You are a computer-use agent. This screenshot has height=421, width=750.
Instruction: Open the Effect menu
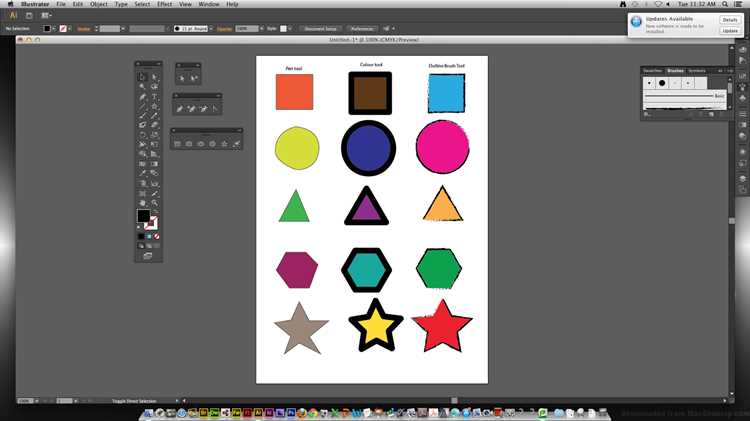point(165,4)
